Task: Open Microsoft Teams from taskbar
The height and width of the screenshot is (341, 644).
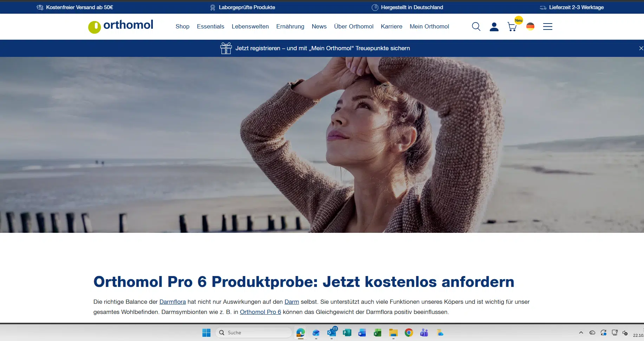Action: coord(424,333)
